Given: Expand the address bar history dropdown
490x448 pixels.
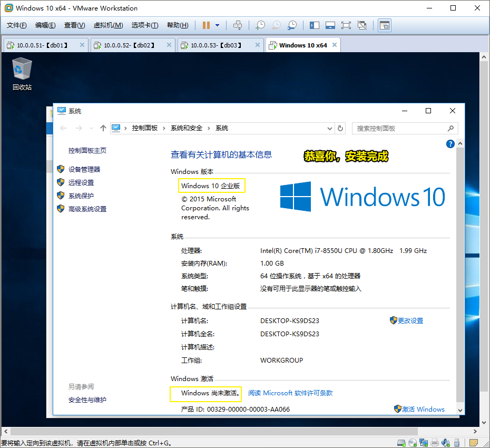Looking at the screenshot, I should click(329, 129).
